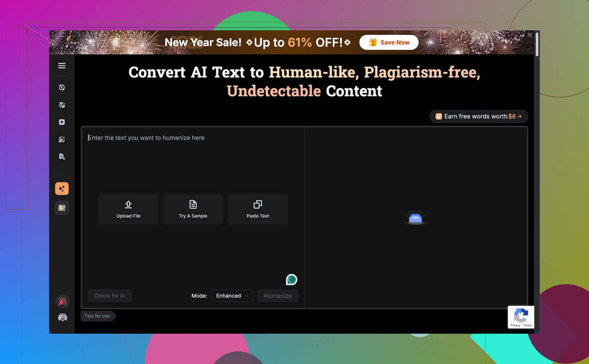This screenshot has height=364, width=589.
Task: Open the hamburger menu in sidebar
Action: pyautogui.click(x=62, y=66)
